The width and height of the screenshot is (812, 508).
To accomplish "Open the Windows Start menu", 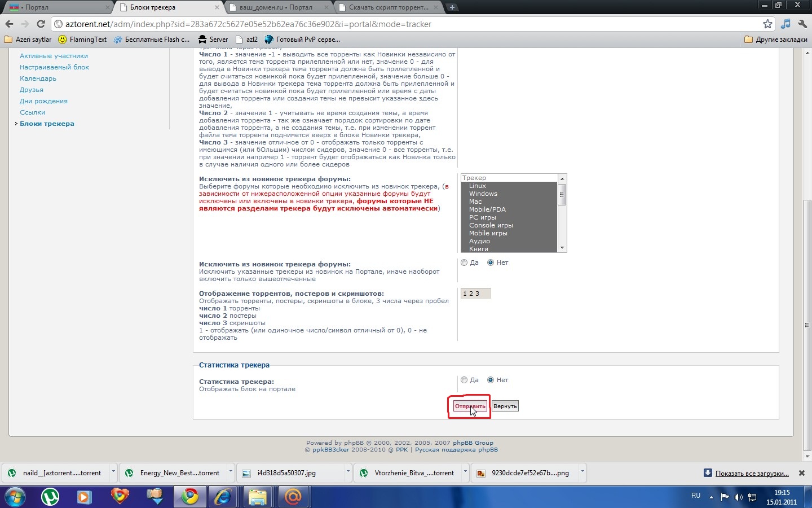I will (x=15, y=497).
